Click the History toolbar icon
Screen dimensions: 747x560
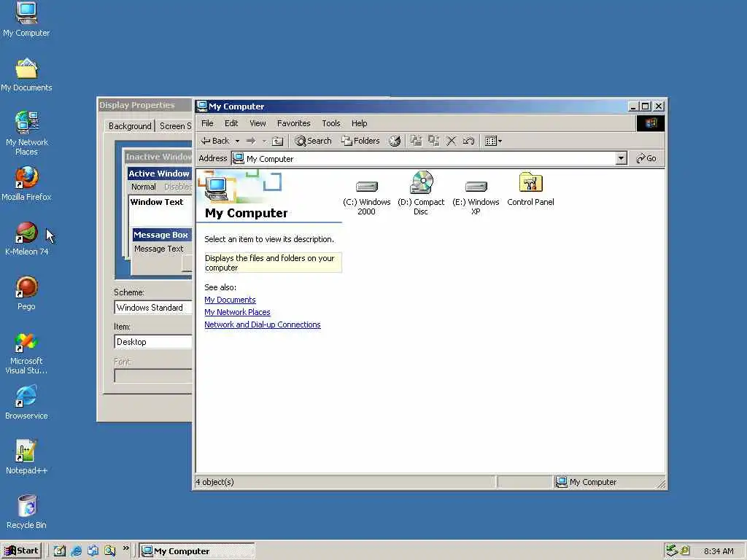(395, 141)
